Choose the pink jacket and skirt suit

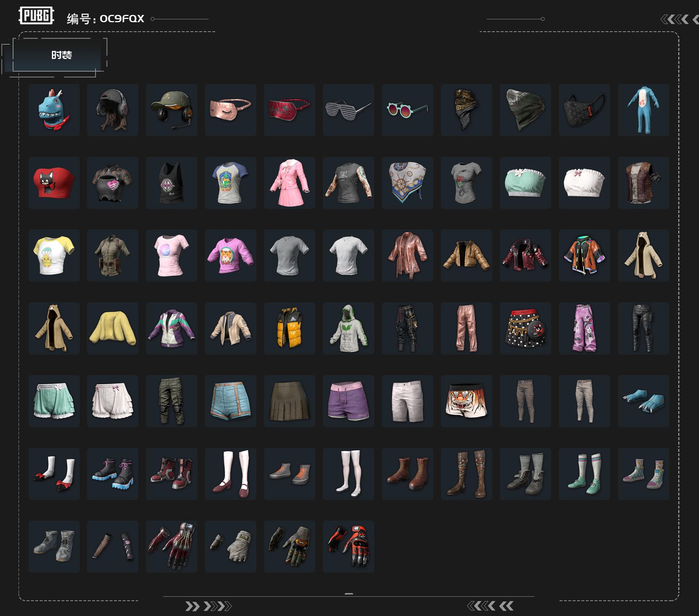tap(289, 183)
